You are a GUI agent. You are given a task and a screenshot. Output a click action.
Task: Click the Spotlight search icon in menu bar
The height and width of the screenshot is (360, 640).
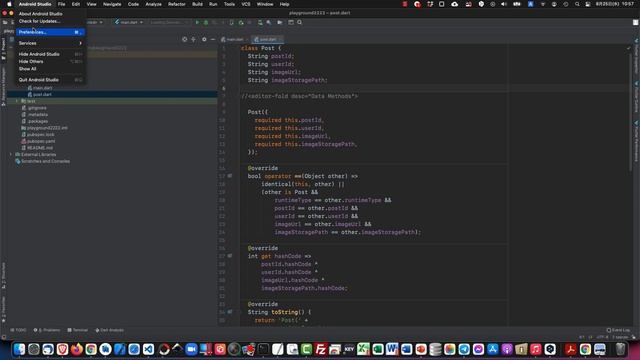coord(577,4)
